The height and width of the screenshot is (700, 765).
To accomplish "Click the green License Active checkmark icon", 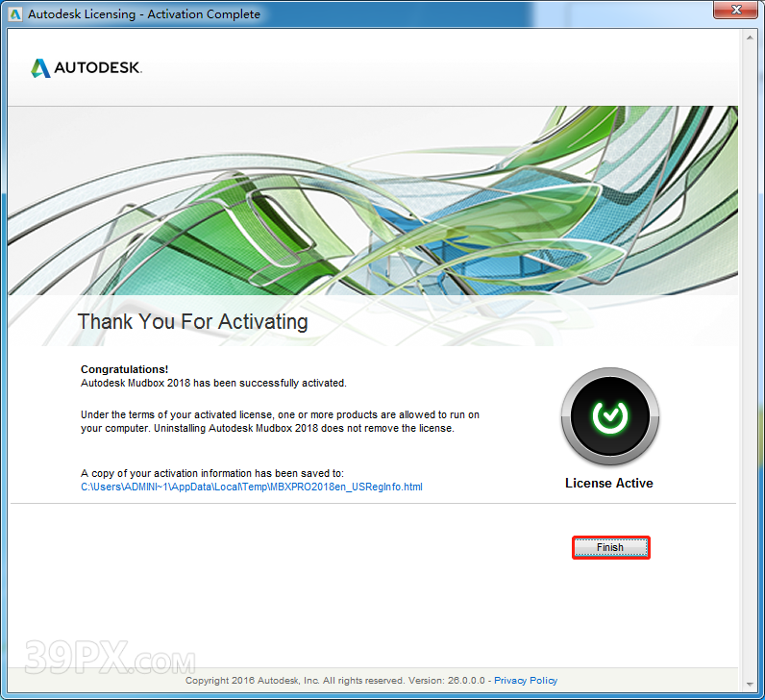I will pyautogui.click(x=608, y=415).
